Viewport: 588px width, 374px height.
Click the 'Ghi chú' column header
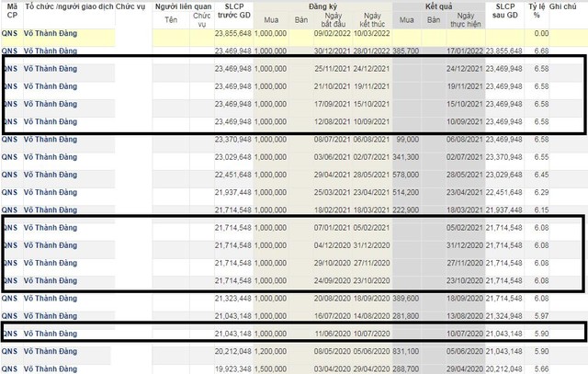(565, 6)
